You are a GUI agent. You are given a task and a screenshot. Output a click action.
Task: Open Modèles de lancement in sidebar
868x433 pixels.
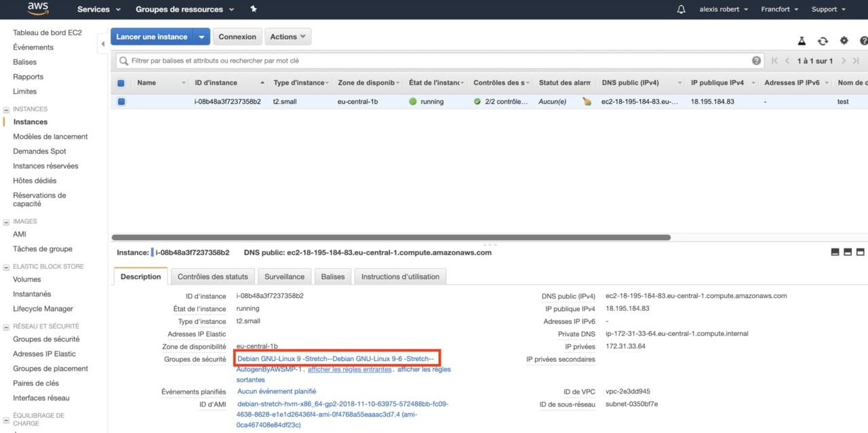50,136
